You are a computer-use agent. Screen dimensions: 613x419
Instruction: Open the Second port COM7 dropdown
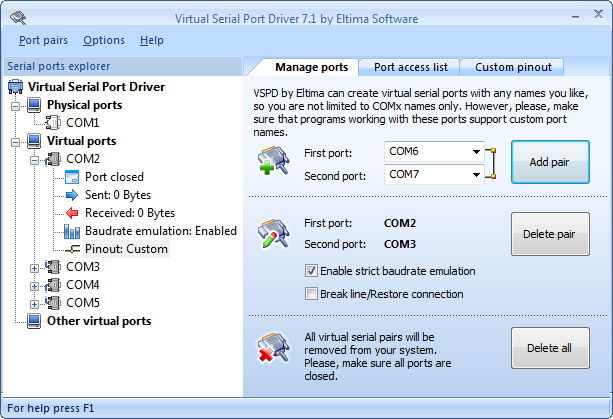click(x=476, y=175)
